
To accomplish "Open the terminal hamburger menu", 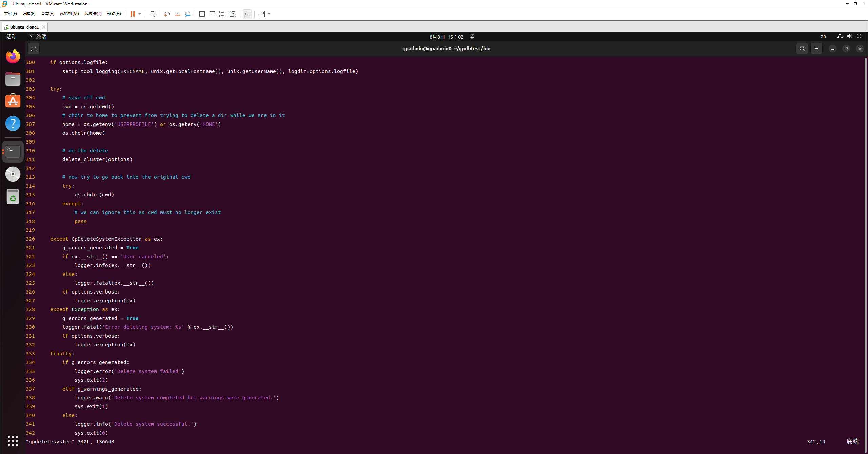I will pyautogui.click(x=816, y=49).
